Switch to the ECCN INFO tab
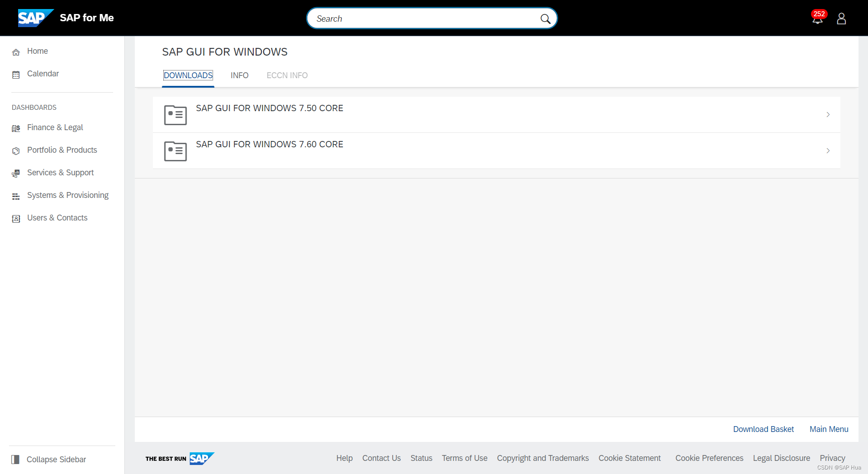Screen dimensions: 868x474 pos(287,75)
